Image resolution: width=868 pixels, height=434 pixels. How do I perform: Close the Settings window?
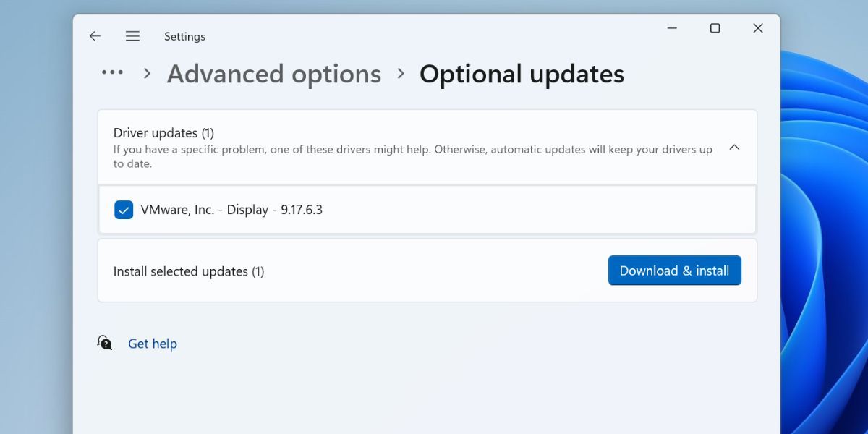click(x=757, y=28)
